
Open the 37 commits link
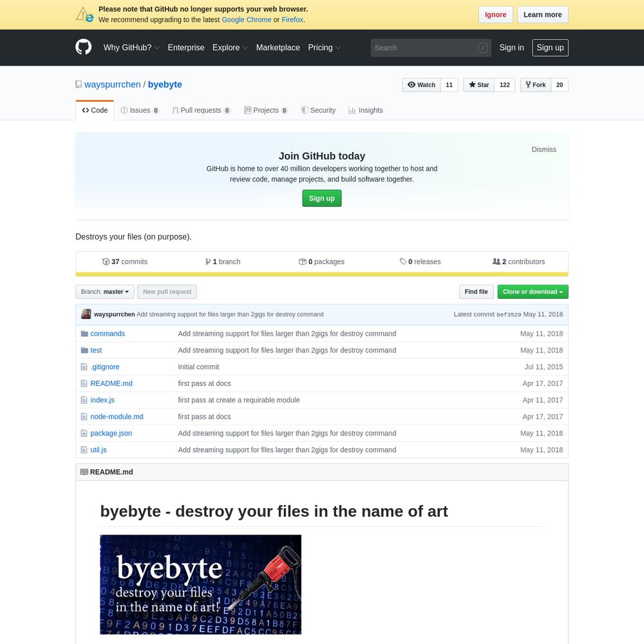pos(125,261)
